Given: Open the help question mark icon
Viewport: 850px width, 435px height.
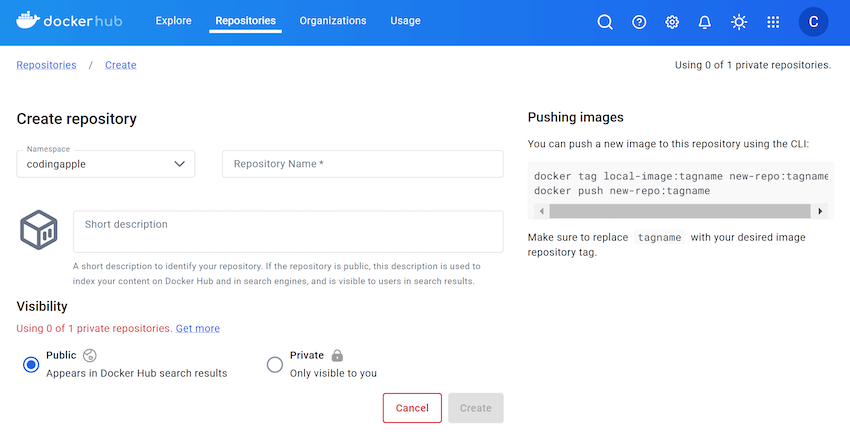Looking at the screenshot, I should (x=639, y=22).
